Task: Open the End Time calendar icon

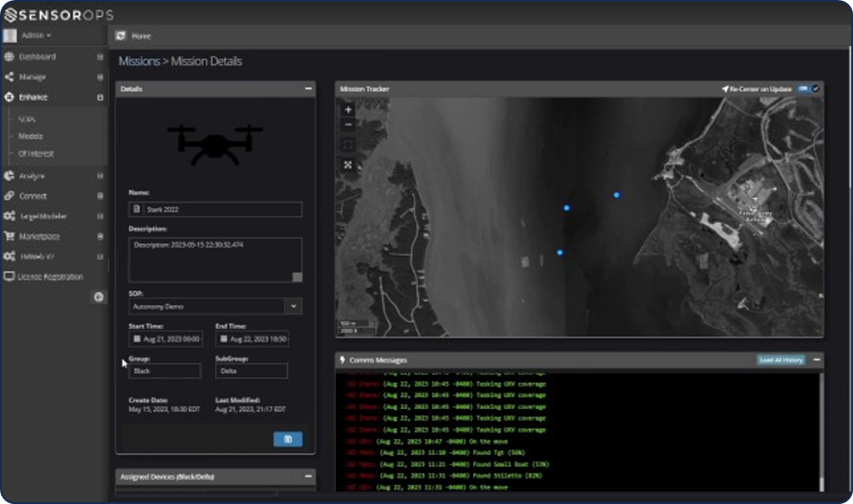Action: 223,340
